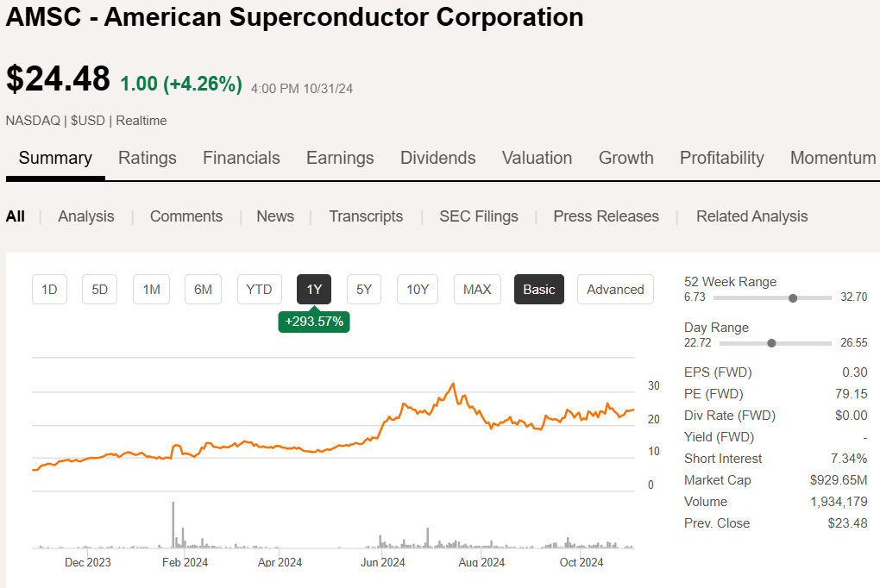Open the 6M chart range

[203, 289]
